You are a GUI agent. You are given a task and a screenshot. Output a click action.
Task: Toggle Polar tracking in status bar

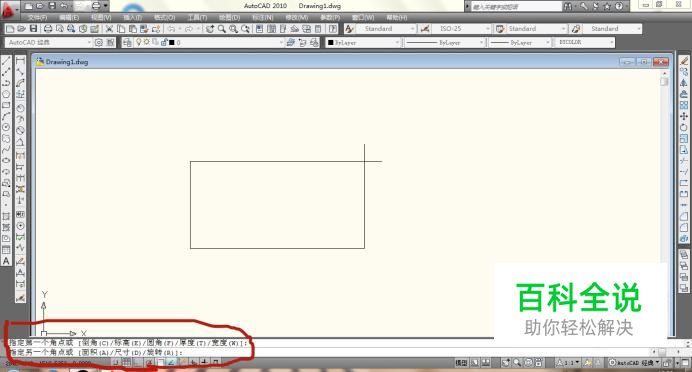[x=149, y=362]
